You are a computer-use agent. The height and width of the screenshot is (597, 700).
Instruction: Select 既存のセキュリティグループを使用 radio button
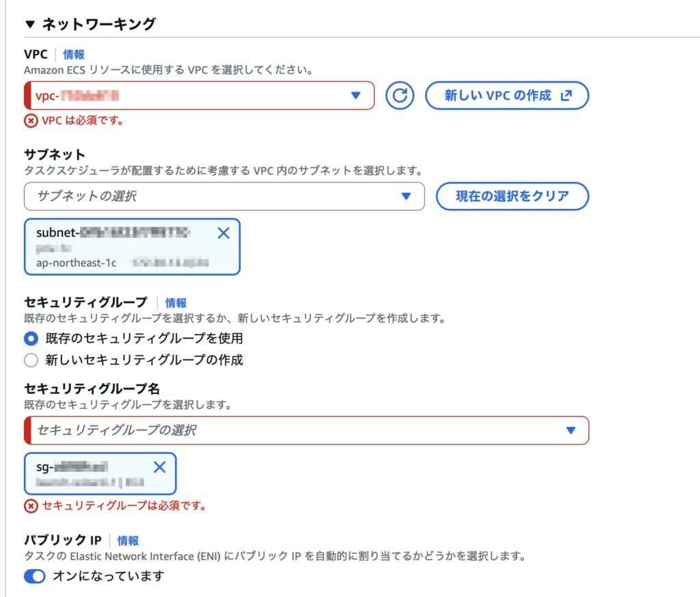click(31, 339)
